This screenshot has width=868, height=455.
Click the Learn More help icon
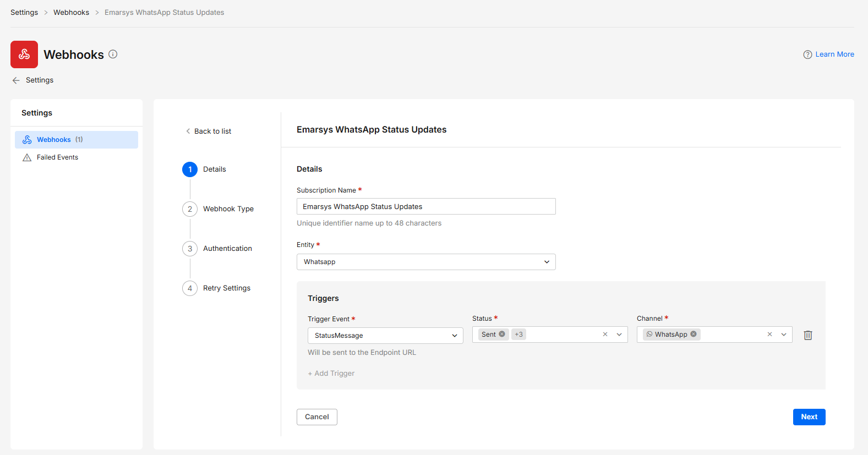tap(807, 54)
